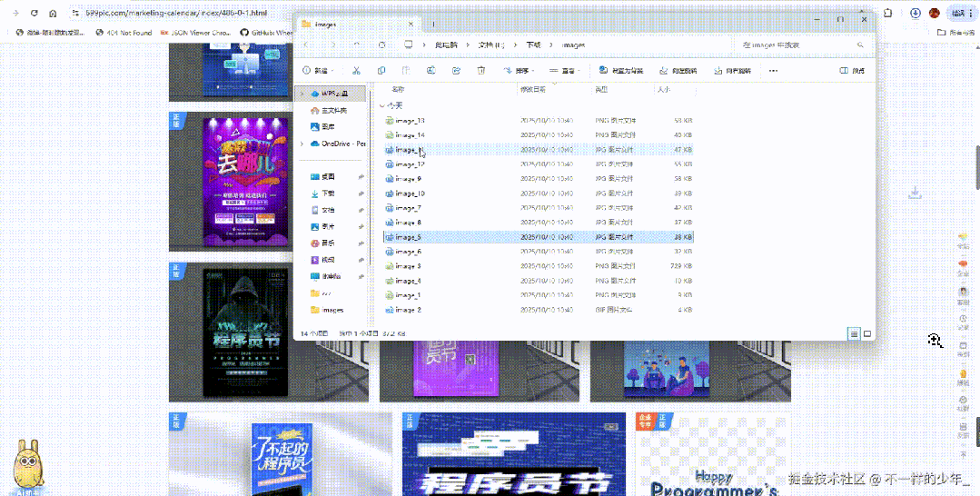Toggle the 预览 preview pane
Screen dimensions: 980x496
point(853,71)
